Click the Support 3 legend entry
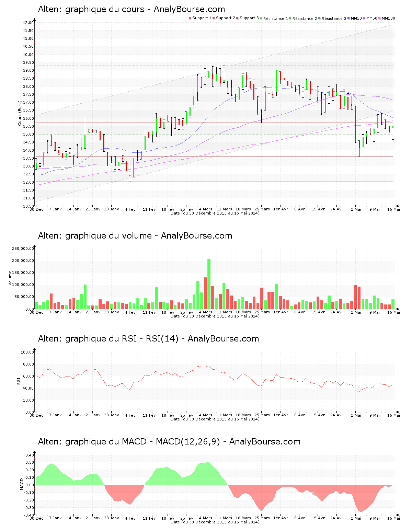This screenshot has height=532, width=412. point(248,18)
